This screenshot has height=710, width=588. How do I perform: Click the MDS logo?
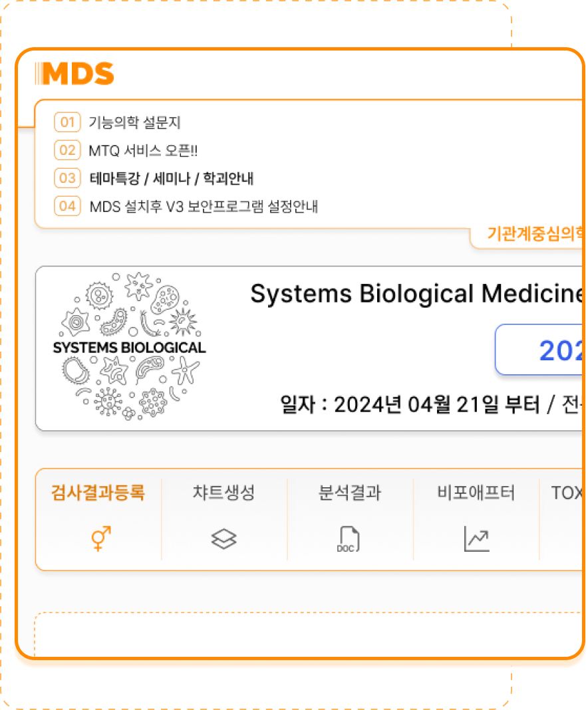[74, 74]
